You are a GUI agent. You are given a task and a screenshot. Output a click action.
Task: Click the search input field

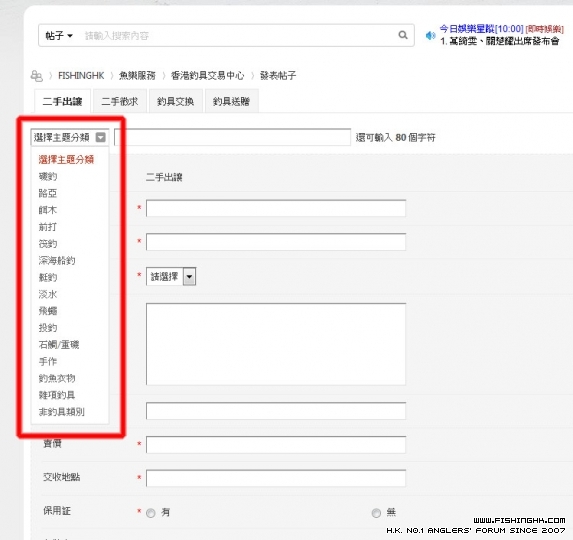coord(238,35)
